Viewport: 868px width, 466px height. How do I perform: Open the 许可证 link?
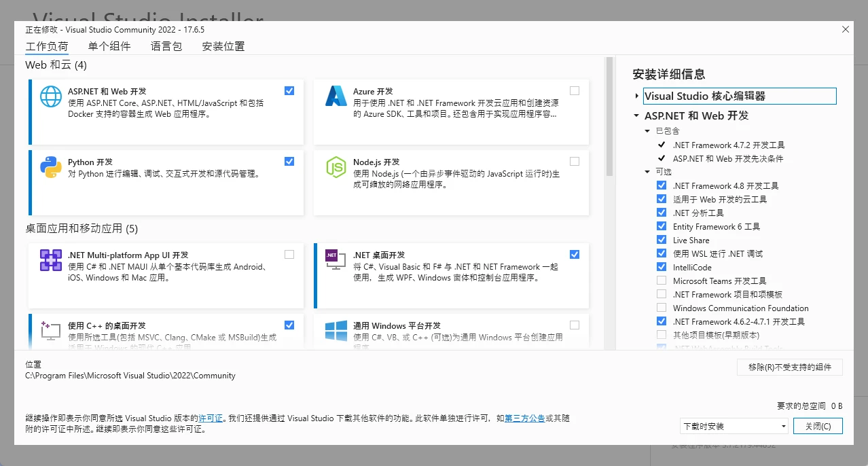click(x=211, y=418)
